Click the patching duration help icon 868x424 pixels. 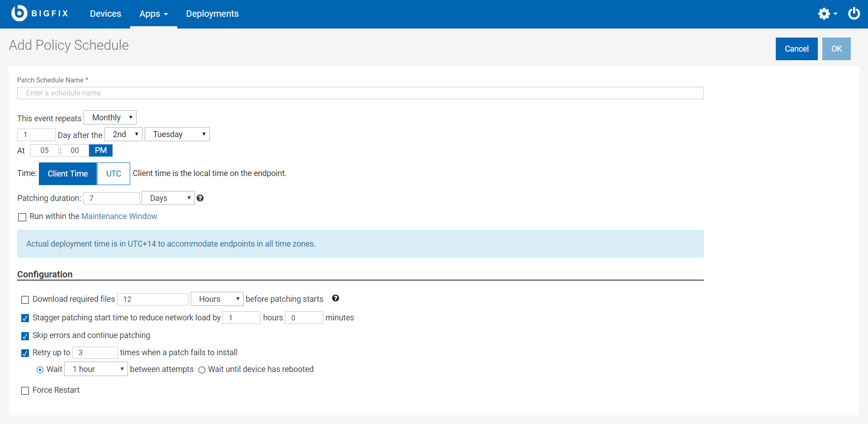(x=200, y=198)
